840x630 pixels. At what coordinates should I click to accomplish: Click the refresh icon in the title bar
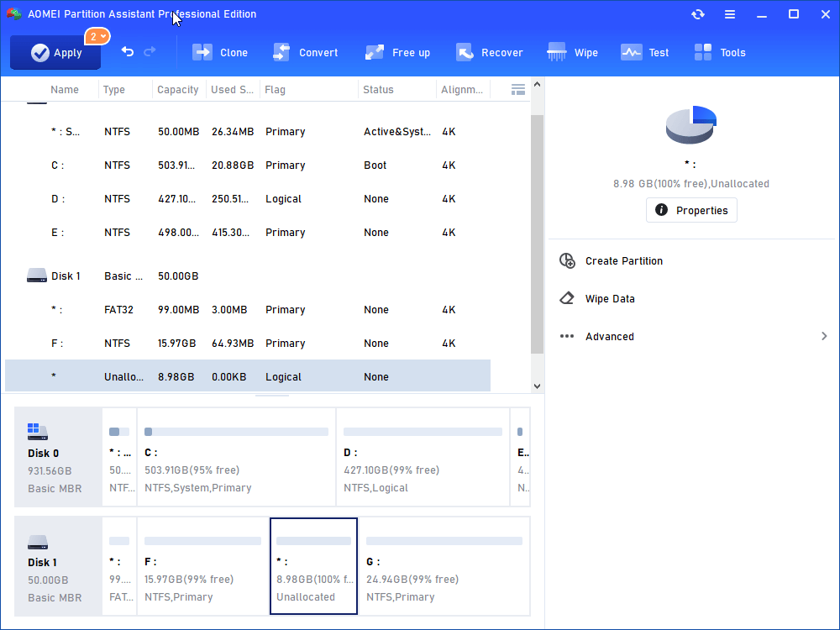[697, 14]
